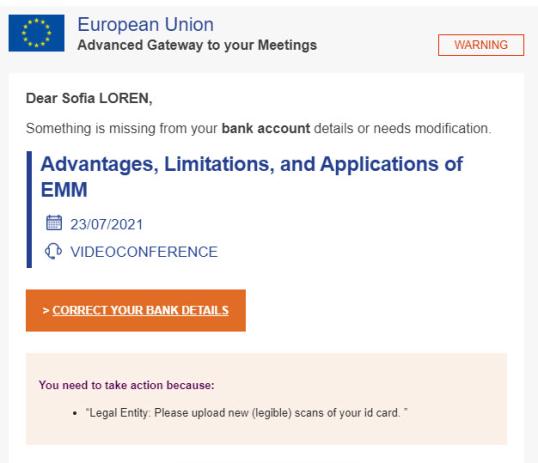Click the Advanced Gateway to your Meetings subtitle

(x=197, y=45)
